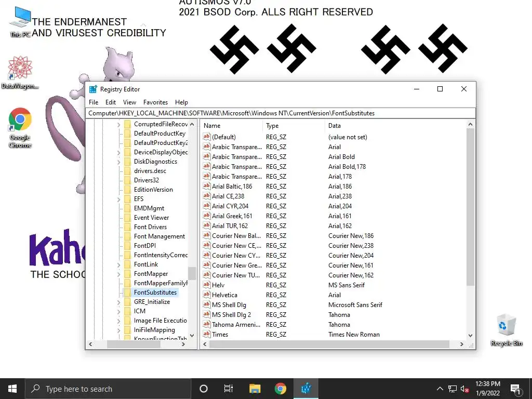The height and width of the screenshot is (399, 532).
Task: Open the Recycle Bin desktop icon
Action: 506,329
